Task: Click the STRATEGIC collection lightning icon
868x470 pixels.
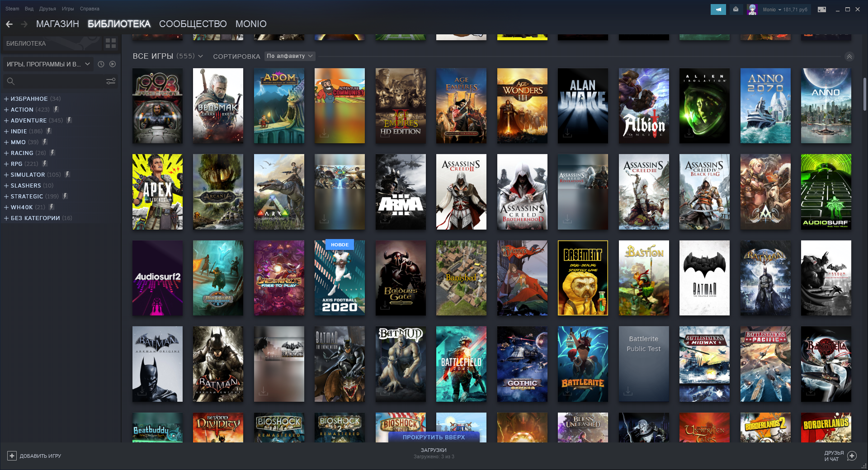Action: (65, 196)
